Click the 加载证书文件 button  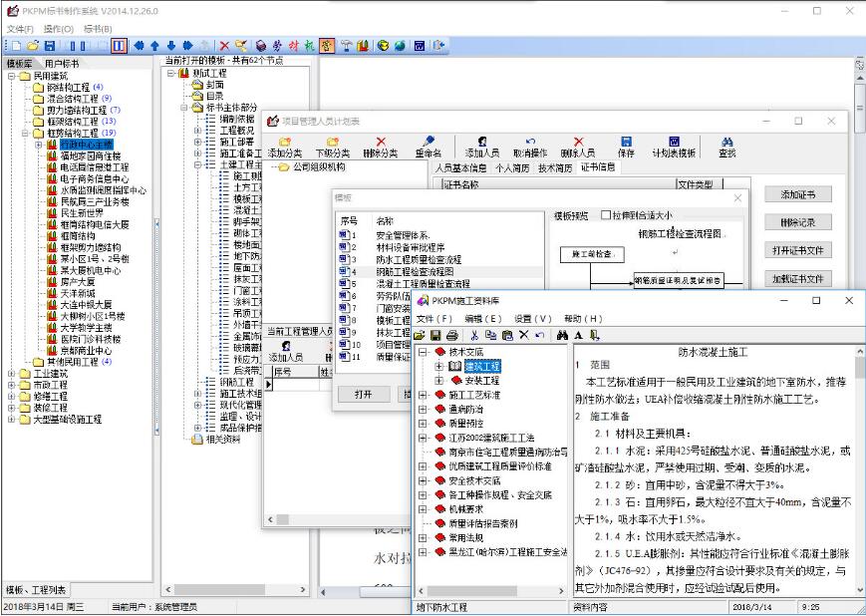click(798, 279)
